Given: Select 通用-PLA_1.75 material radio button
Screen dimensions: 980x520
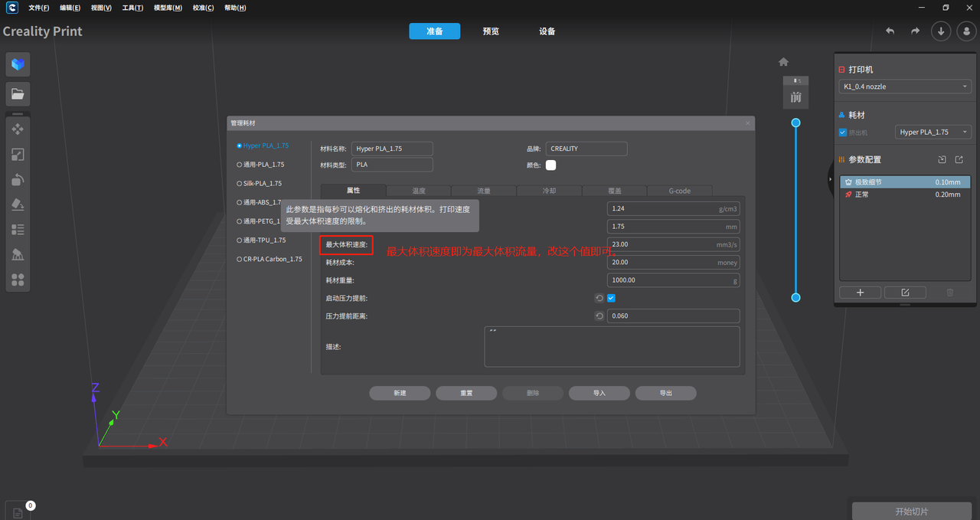Looking at the screenshot, I should coord(240,165).
